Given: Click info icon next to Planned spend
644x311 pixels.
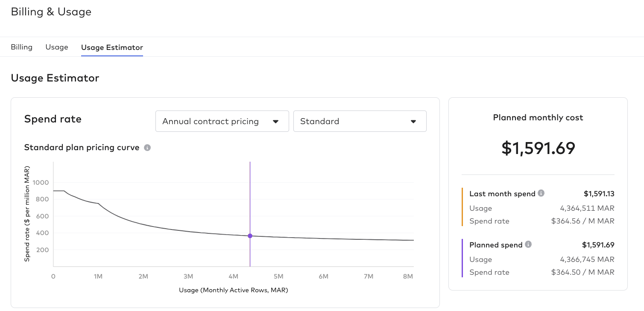Looking at the screenshot, I should pyautogui.click(x=528, y=244).
